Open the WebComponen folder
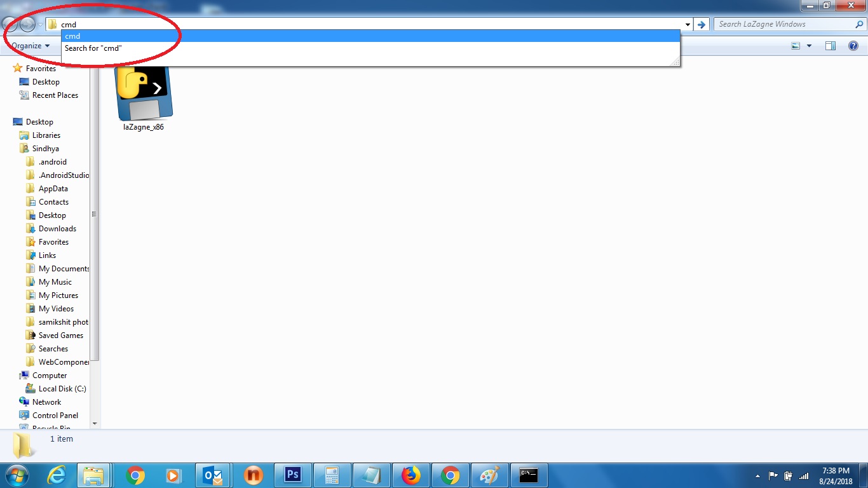Screen dimensions: 868x488 (x=64, y=362)
